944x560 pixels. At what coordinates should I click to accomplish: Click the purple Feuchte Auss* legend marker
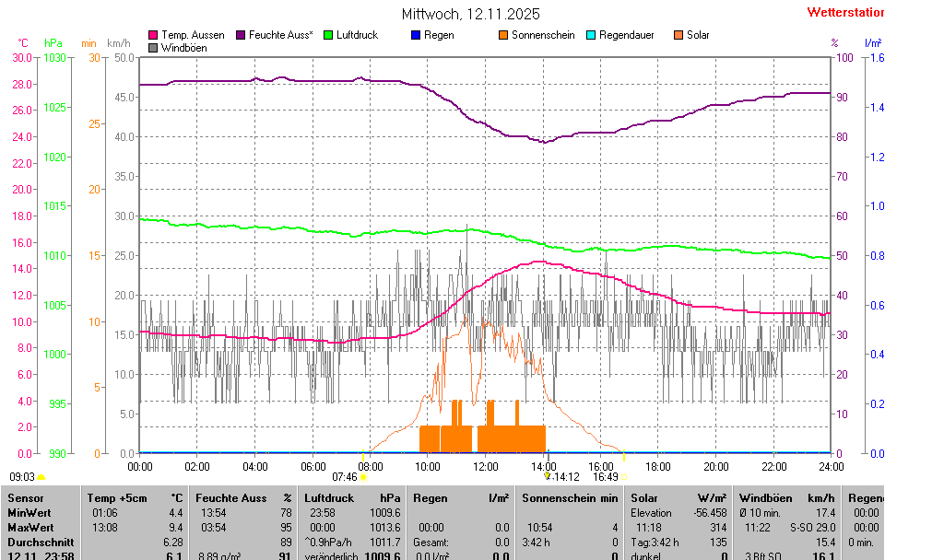pyautogui.click(x=241, y=35)
